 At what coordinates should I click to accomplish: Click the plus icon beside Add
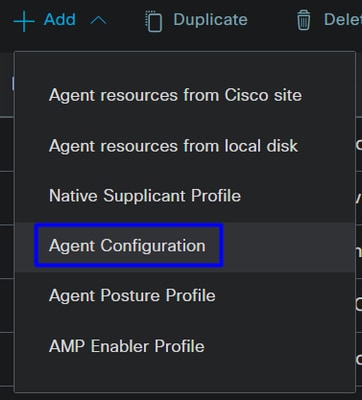[x=24, y=21]
